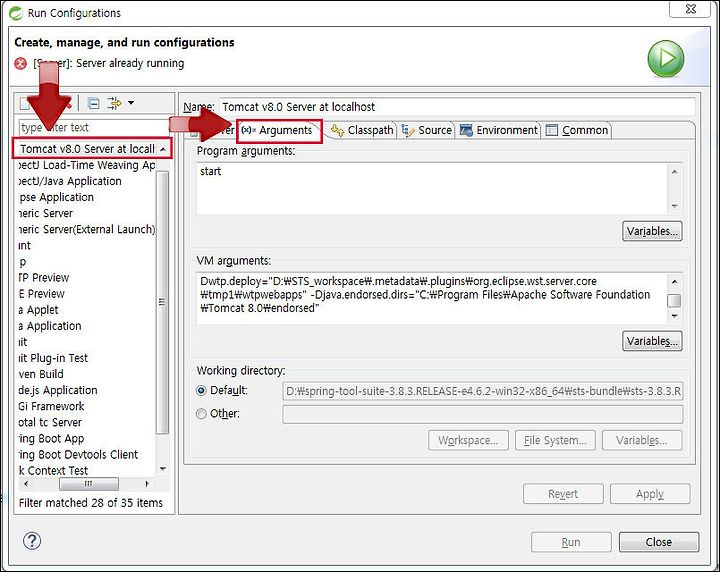Click the Classpath tab icon
The height and width of the screenshot is (572, 720).
tap(338, 130)
